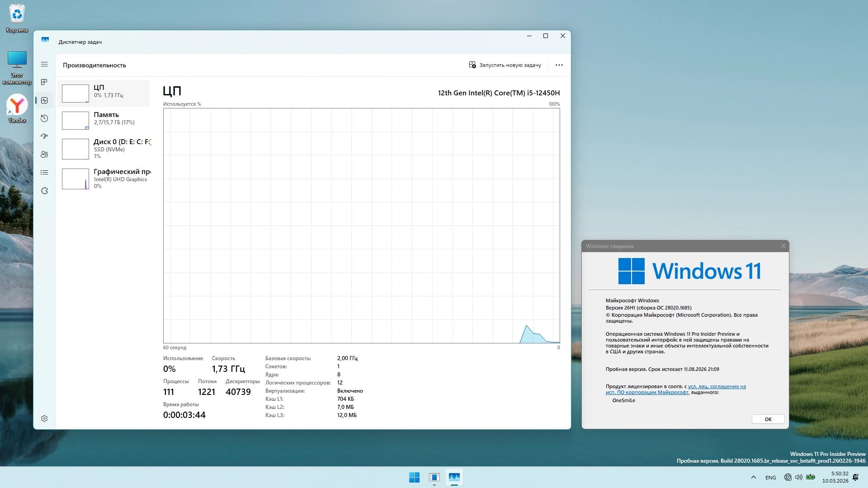The height and width of the screenshot is (488, 868).
Task: Click Run new task button
Action: pos(505,65)
